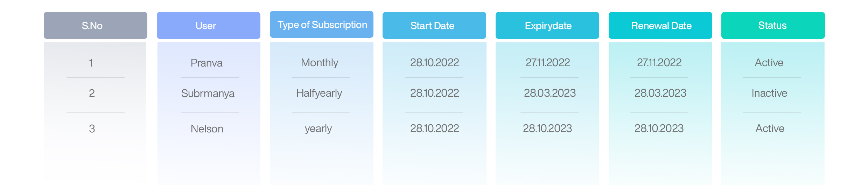
Task: Click Pranva's Active status cell
Action: pos(769,63)
